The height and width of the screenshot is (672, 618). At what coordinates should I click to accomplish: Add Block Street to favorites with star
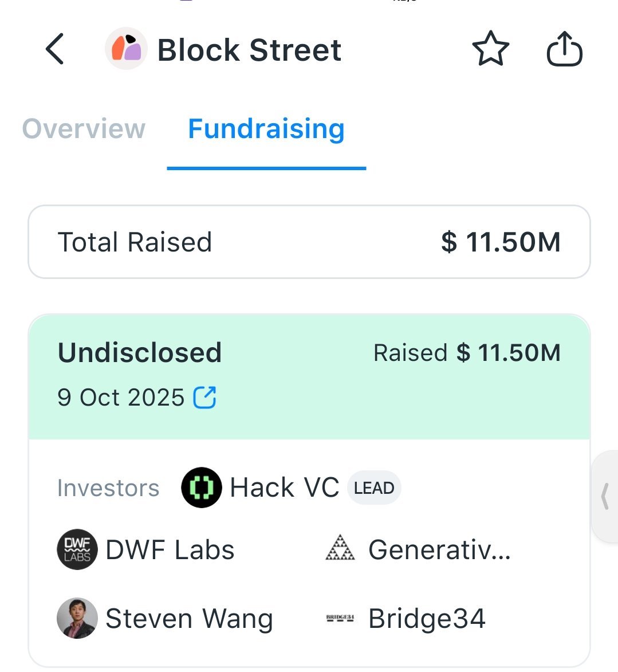pos(490,49)
